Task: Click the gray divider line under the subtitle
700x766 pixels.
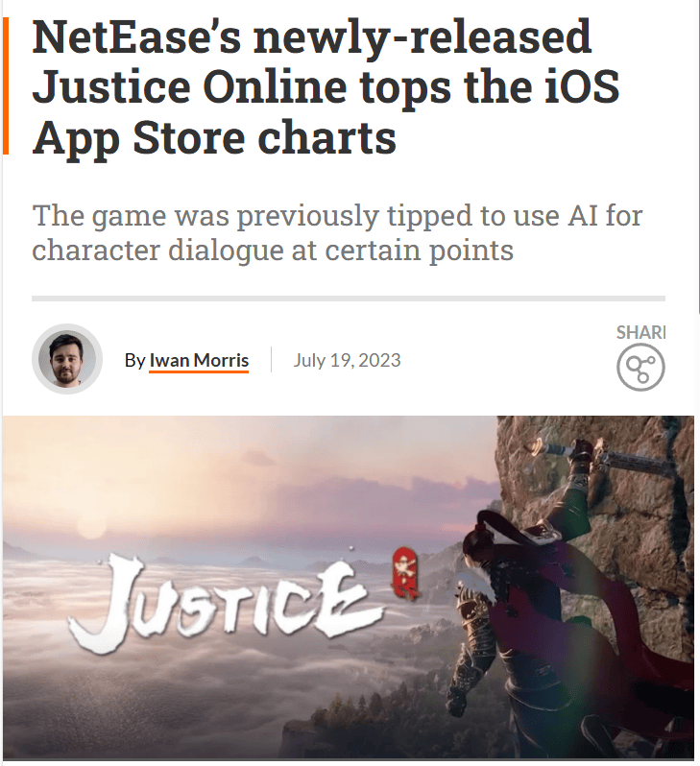Action: [x=348, y=299]
